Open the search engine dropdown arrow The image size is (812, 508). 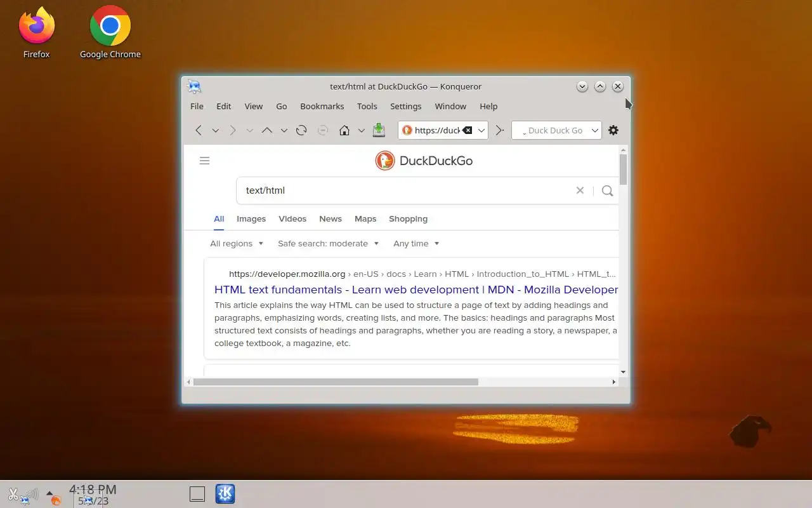tap(595, 130)
